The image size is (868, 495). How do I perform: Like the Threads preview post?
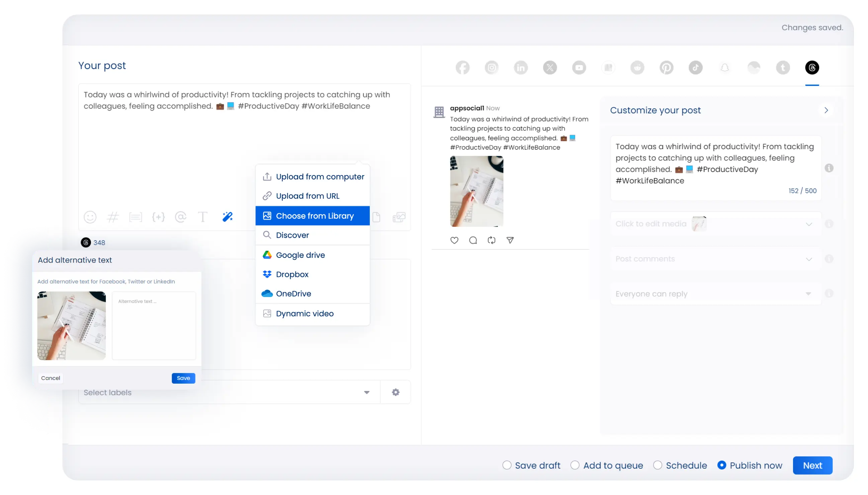(x=454, y=240)
